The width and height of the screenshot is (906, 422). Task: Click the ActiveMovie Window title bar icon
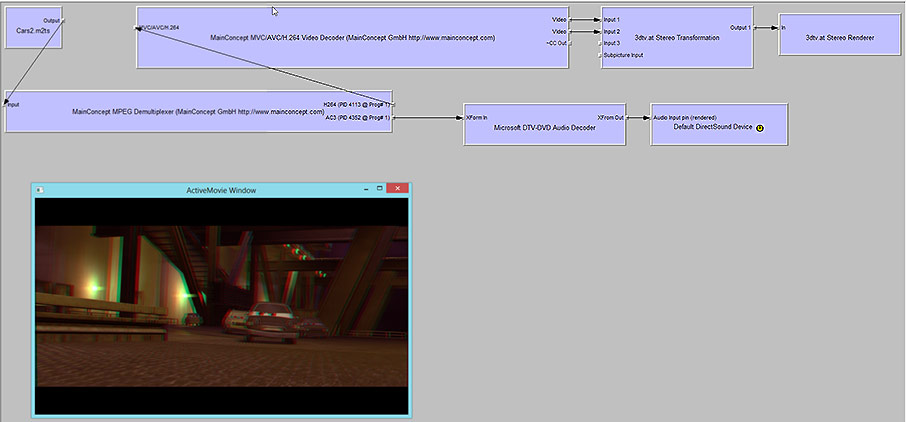[40, 190]
